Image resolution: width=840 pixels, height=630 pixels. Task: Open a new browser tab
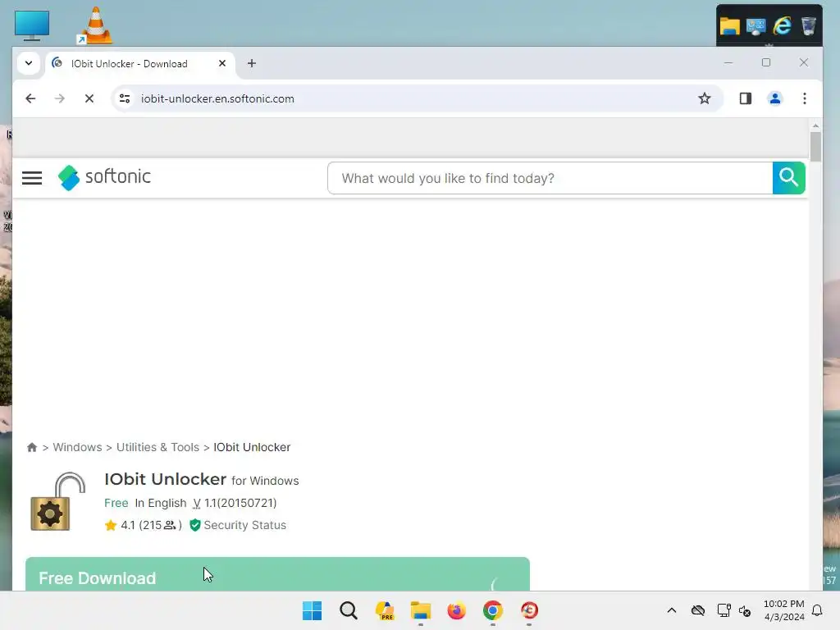click(251, 63)
